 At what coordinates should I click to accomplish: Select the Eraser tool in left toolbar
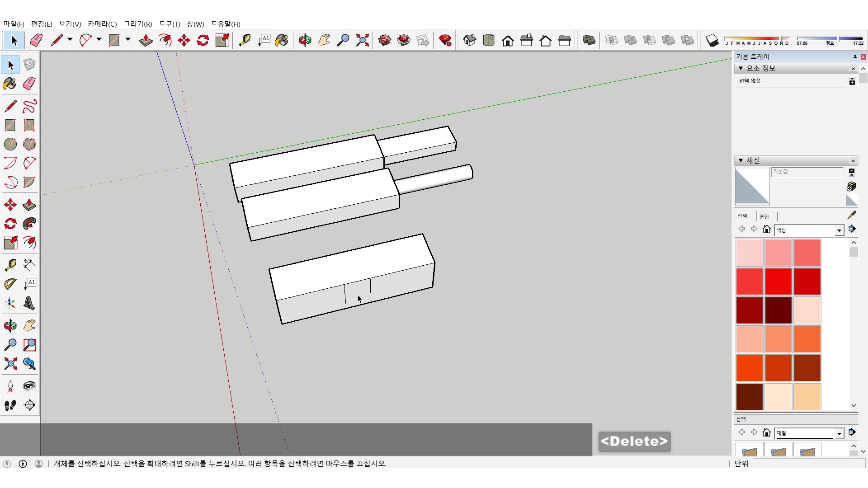point(29,84)
